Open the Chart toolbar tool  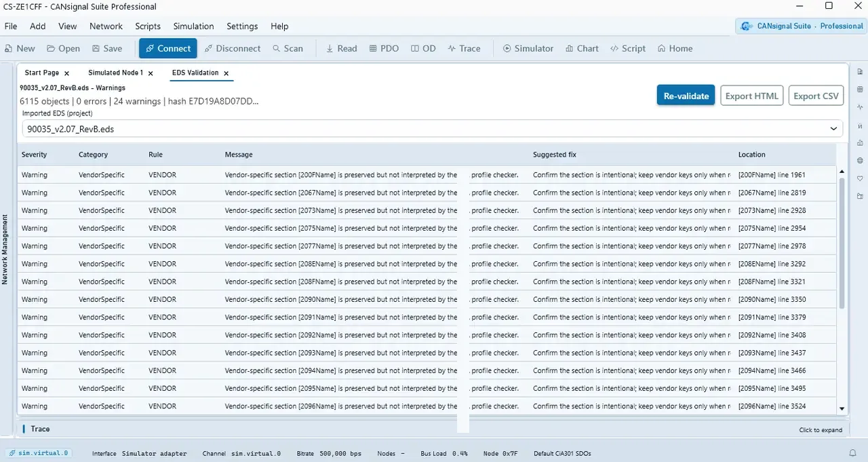coord(582,48)
